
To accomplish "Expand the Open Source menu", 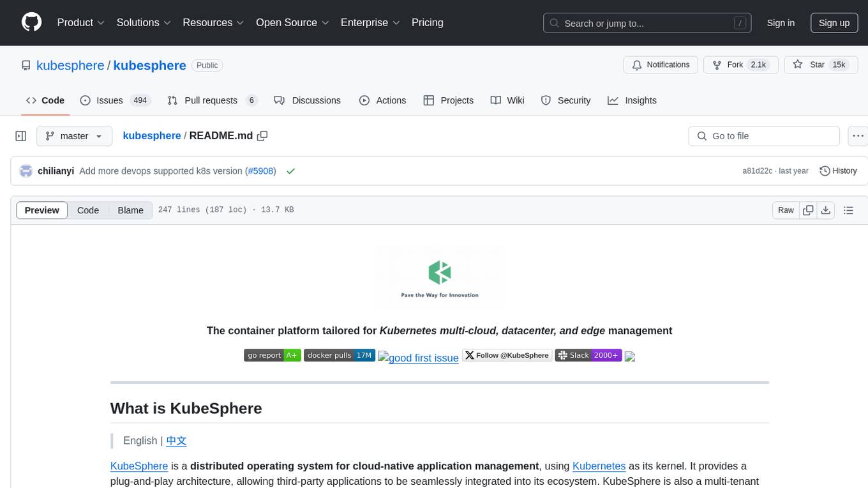I will 292,23.
